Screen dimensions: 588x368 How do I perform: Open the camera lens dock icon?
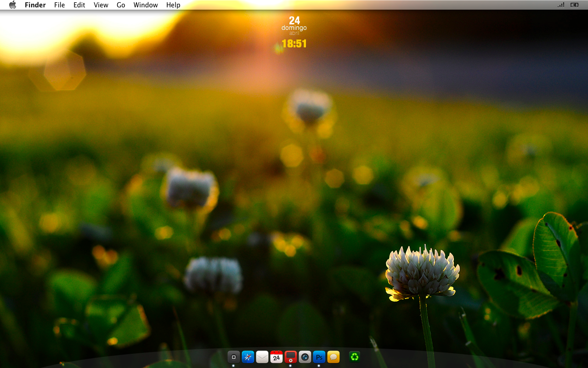click(305, 357)
